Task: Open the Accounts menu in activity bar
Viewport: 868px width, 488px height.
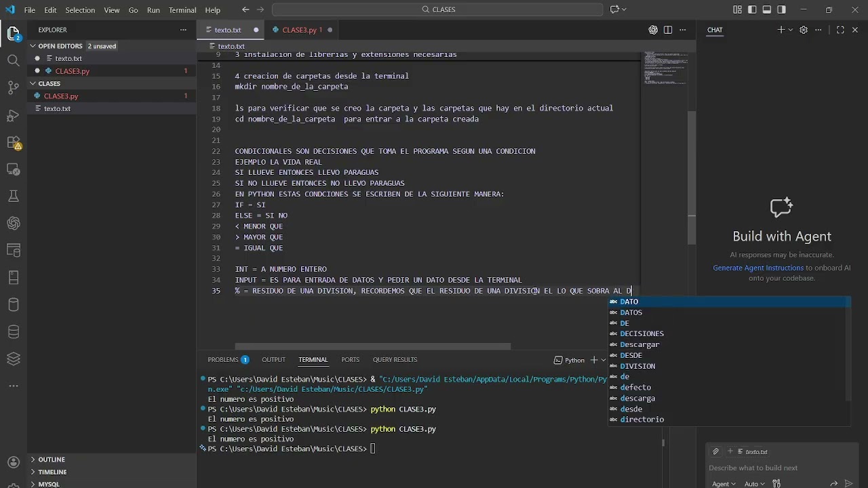Action: 13,463
